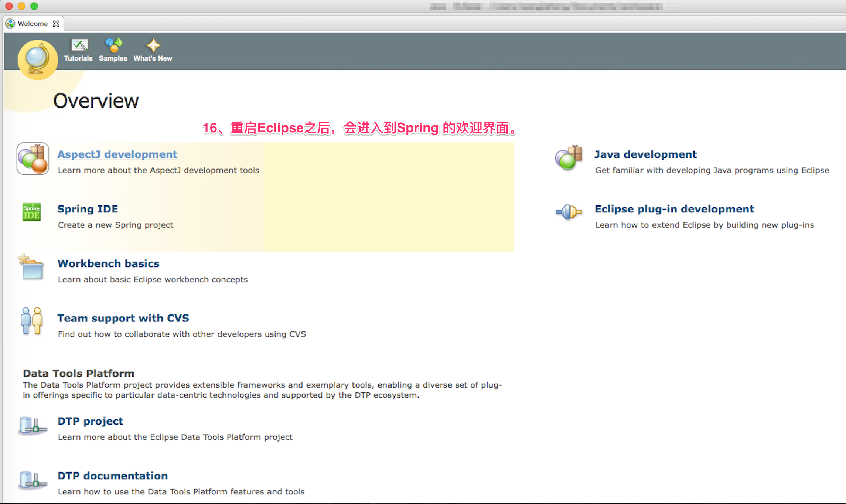
Task: Click 'Learn more about the Eclipse Data Tools Platform project'
Action: pos(175,437)
